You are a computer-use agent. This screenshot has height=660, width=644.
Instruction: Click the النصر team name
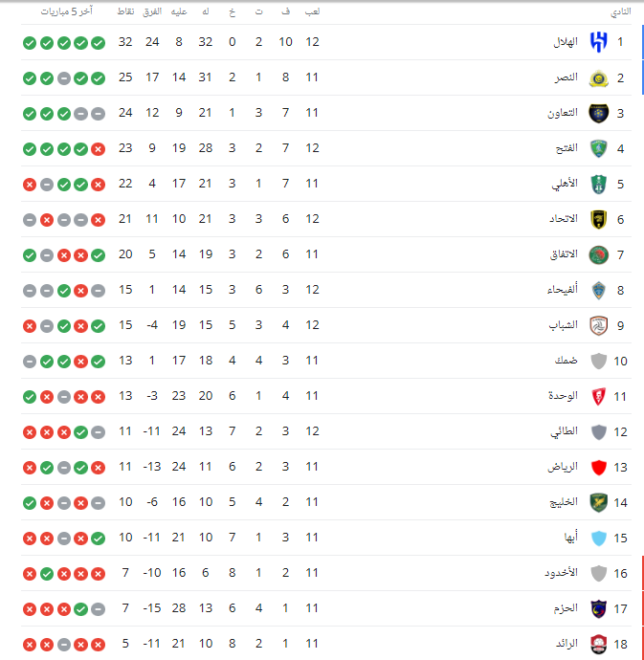566,77
